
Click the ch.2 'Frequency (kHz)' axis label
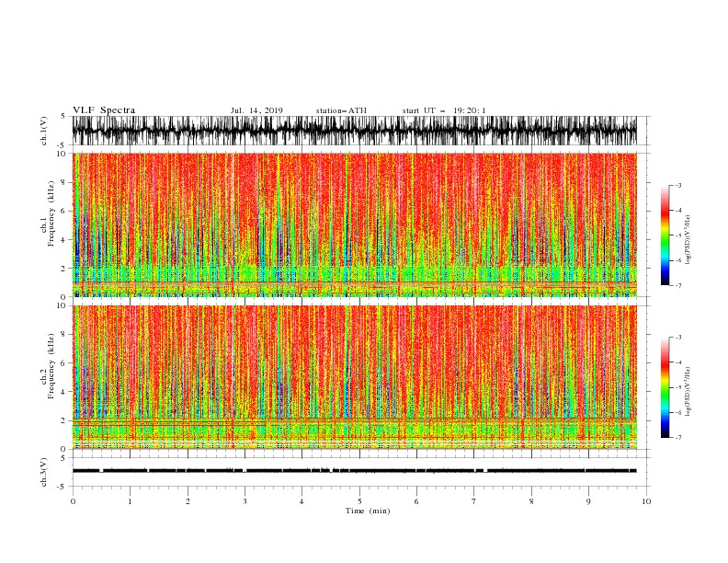tap(51, 366)
